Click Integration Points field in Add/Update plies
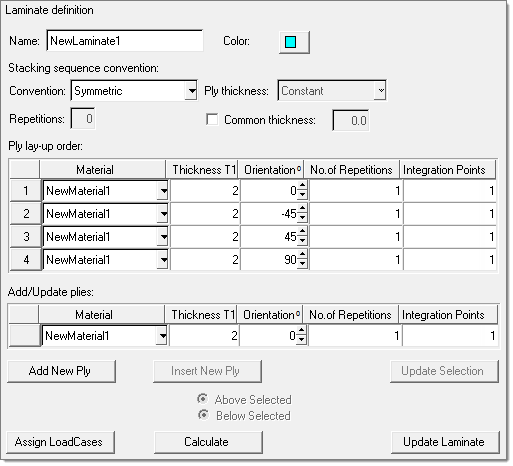The image size is (513, 466). click(450, 336)
